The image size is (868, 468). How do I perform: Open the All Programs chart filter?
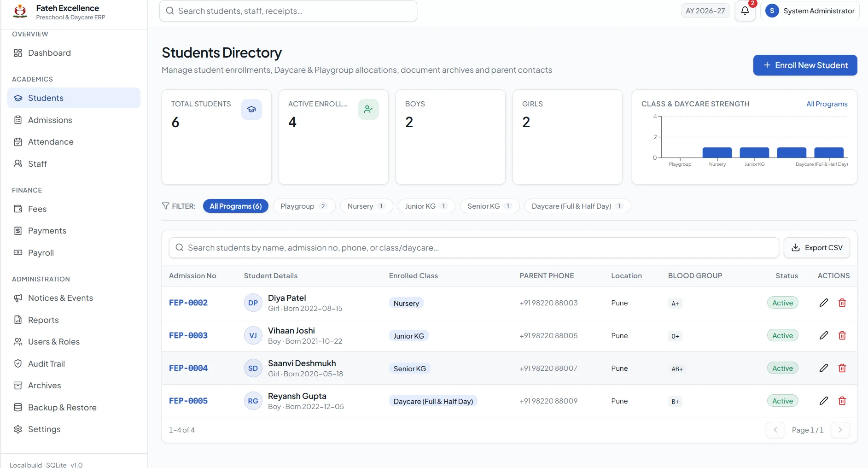point(827,104)
